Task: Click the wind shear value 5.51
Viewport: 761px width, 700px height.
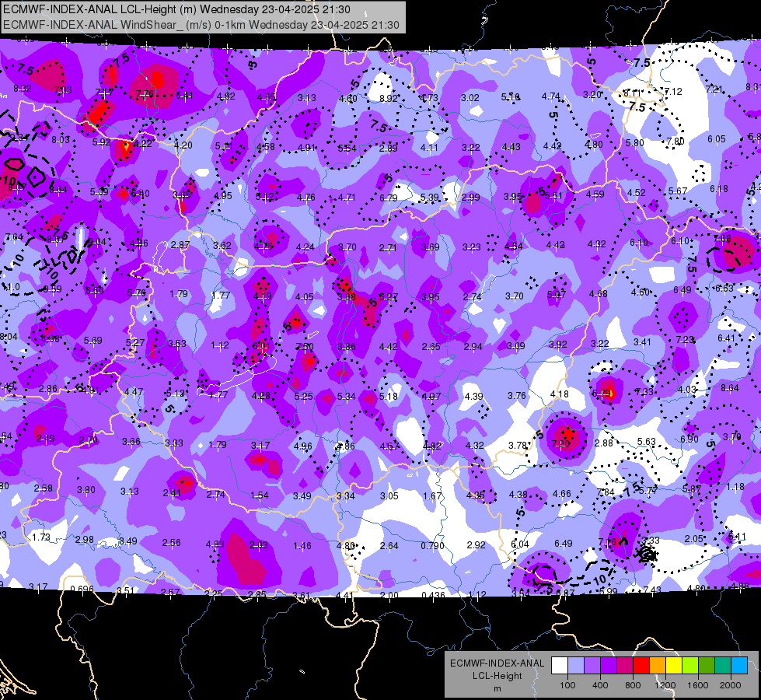Action: point(553,196)
